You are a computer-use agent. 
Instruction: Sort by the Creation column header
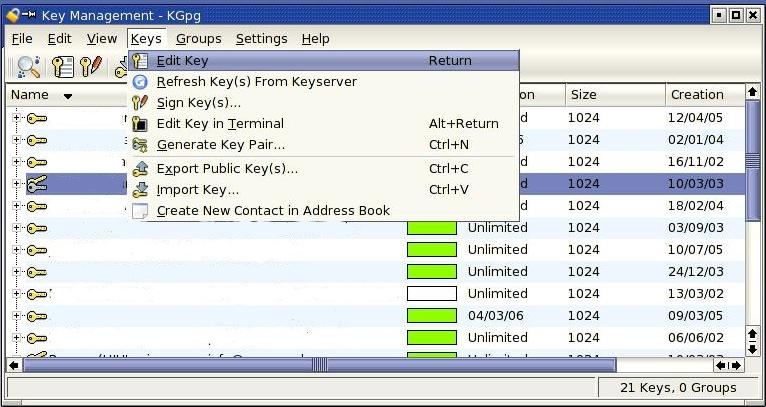705,95
